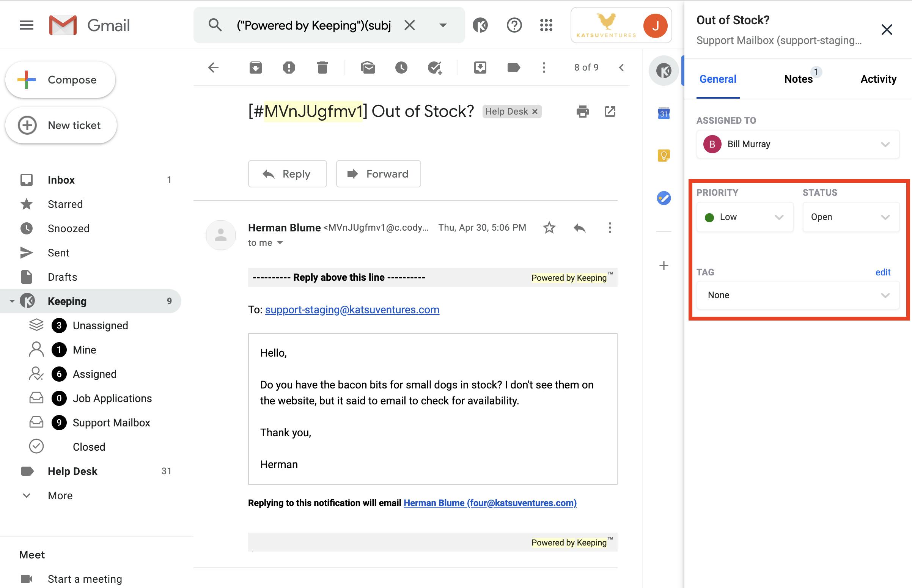The width and height of the screenshot is (912, 588).
Task: Click the Forward button
Action: [x=378, y=174]
